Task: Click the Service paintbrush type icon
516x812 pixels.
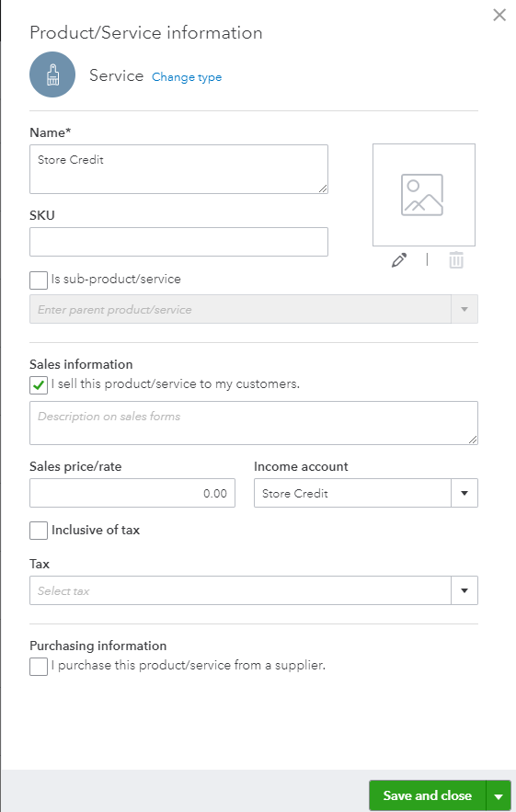Action: (x=52, y=74)
